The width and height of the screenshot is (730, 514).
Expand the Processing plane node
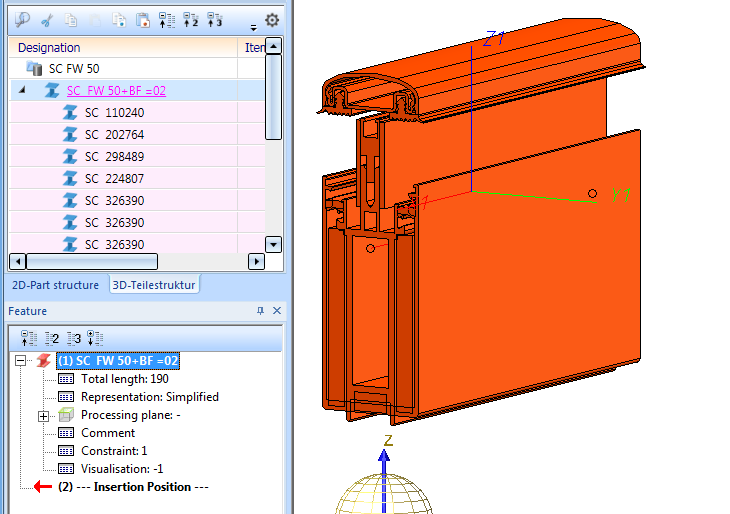click(x=43, y=415)
